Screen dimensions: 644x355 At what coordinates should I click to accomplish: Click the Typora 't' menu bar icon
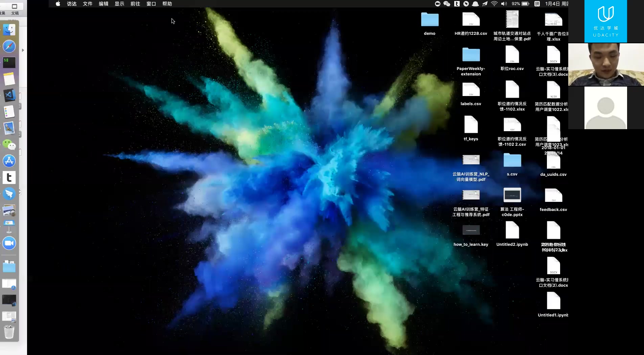[x=457, y=4]
